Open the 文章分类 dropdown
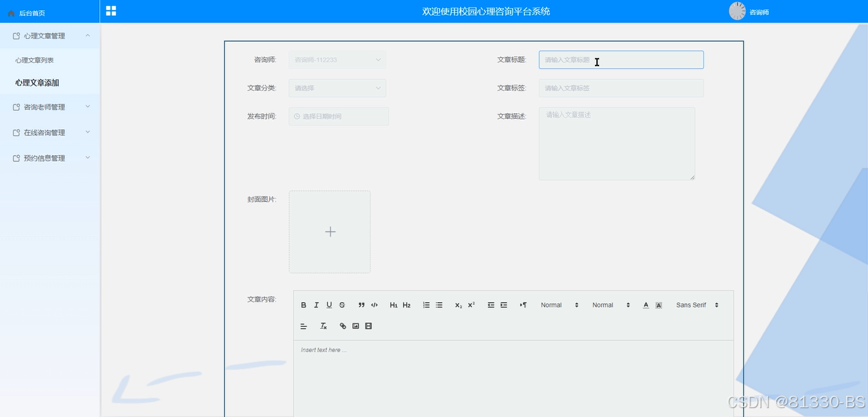 [x=337, y=88]
